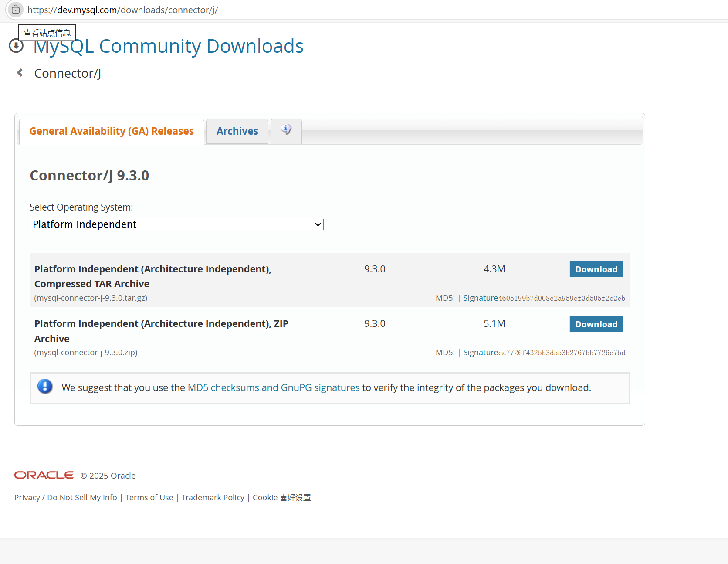The height and width of the screenshot is (564, 728).
Task: Click filename (mysql-connector-j-9.3.0.tar.gz)
Action: (91, 298)
